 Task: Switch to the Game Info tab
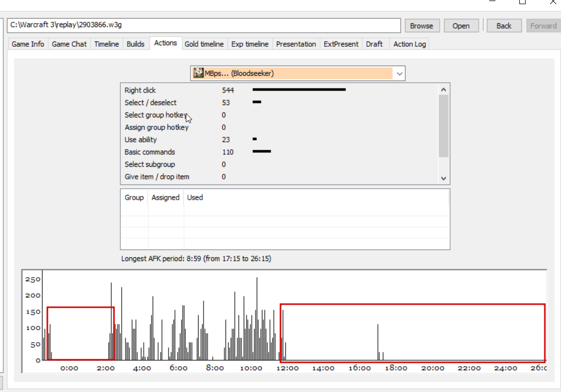pos(28,44)
